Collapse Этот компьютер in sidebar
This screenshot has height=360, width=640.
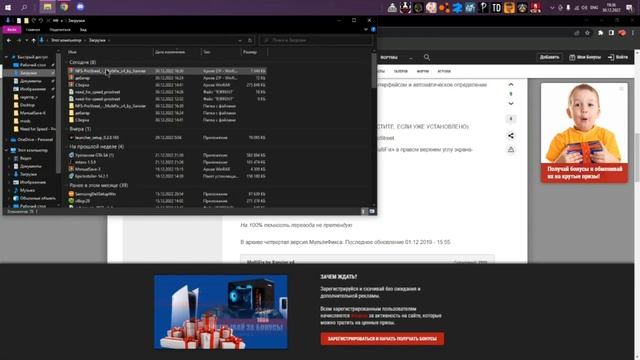click(7, 150)
